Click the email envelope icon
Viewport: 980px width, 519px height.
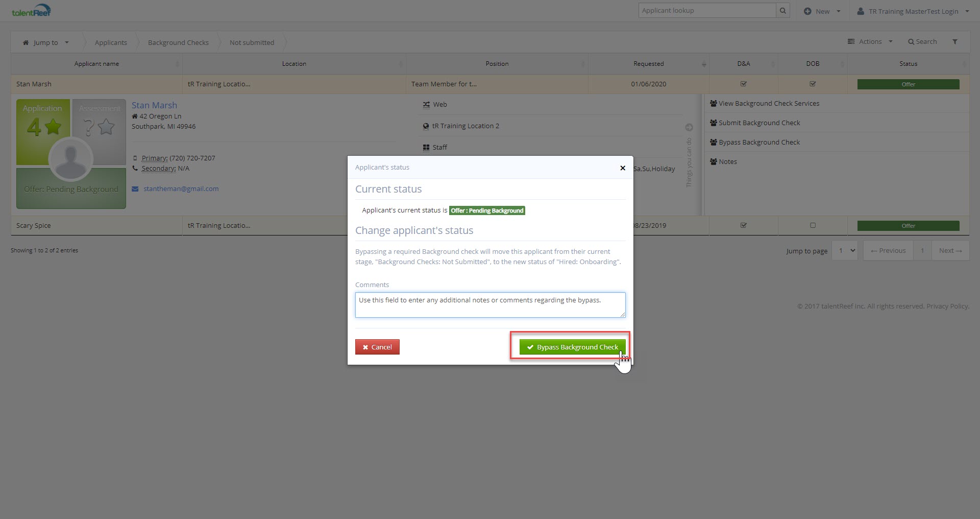[x=135, y=189]
